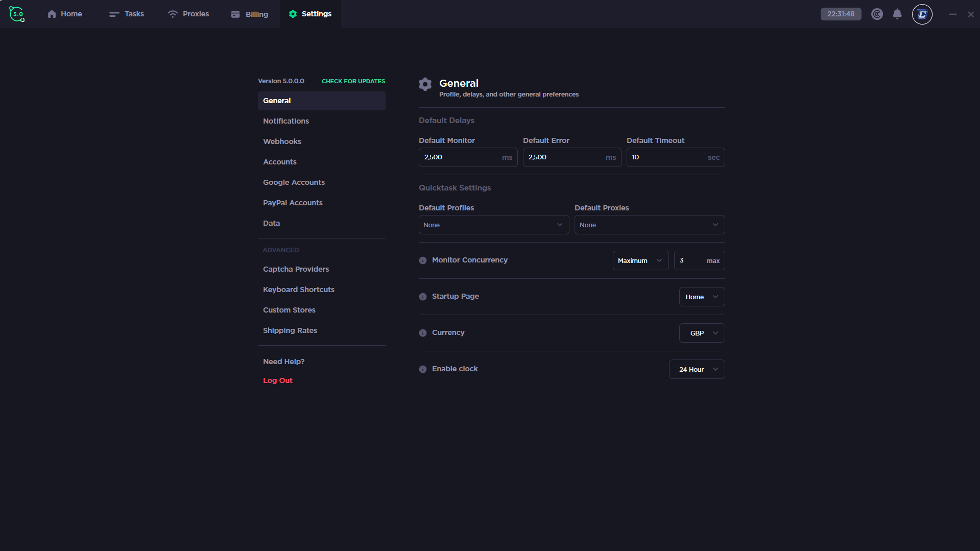Click the Currency info icon

click(423, 333)
